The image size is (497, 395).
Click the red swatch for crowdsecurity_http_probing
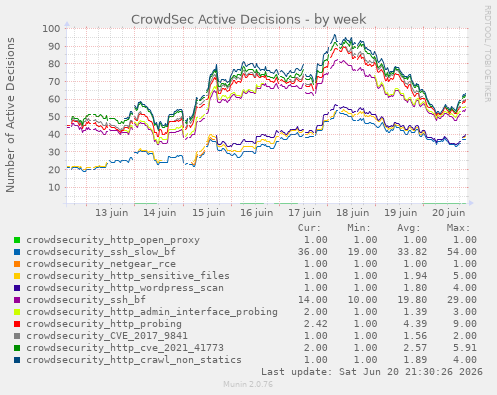point(17,324)
